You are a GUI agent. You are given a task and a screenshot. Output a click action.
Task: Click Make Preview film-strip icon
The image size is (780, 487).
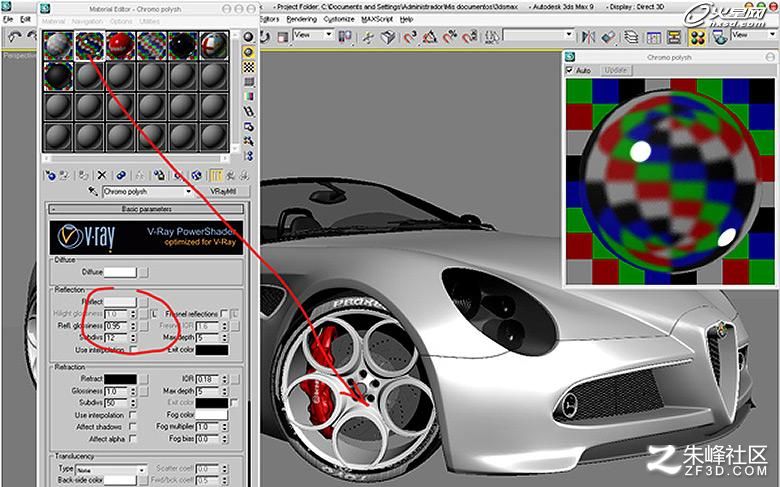pos(249,111)
